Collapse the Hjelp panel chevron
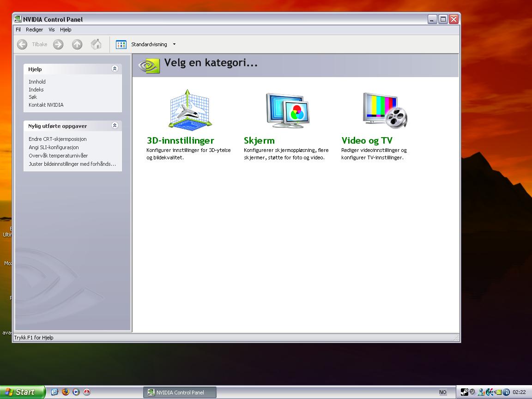 115,69
